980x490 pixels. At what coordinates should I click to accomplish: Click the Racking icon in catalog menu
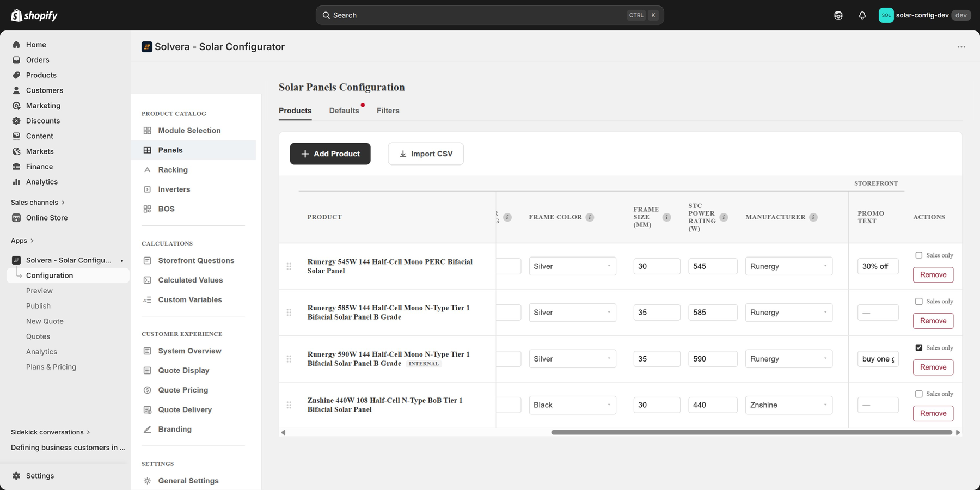pyautogui.click(x=147, y=170)
